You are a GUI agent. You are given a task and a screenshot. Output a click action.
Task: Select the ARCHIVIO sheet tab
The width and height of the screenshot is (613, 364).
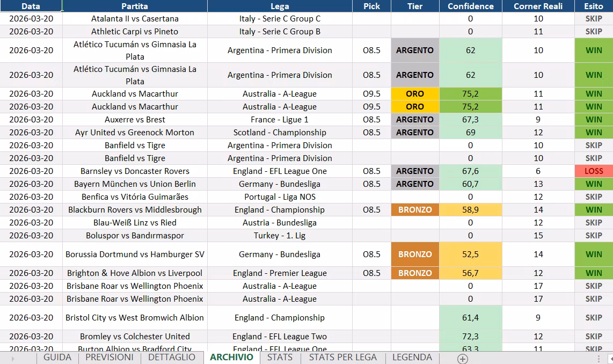tap(231, 358)
